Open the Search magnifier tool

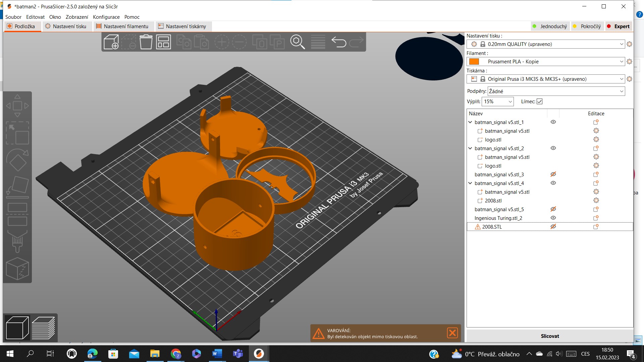tap(298, 42)
